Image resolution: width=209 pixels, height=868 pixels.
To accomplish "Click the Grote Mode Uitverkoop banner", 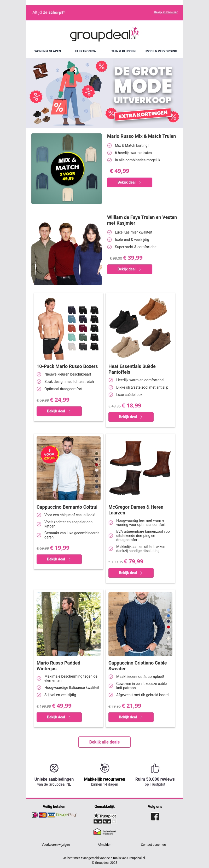I will [104, 93].
